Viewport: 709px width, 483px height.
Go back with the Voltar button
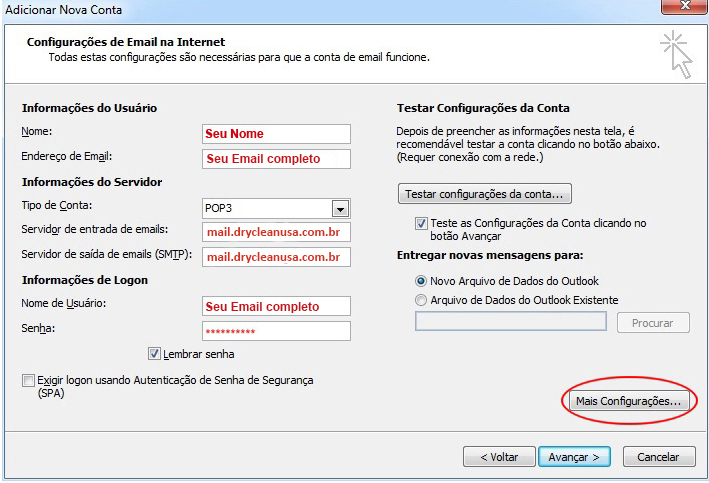coord(499,457)
